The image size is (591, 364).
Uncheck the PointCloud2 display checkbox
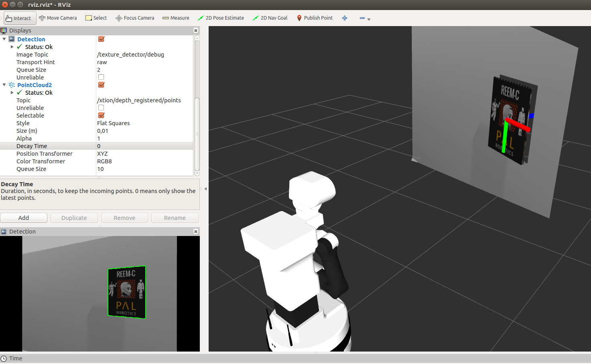[101, 85]
